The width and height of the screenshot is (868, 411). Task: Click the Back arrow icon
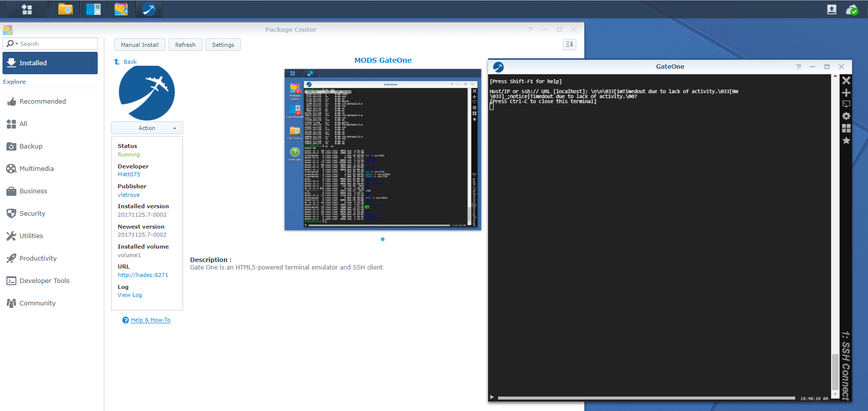[x=117, y=62]
